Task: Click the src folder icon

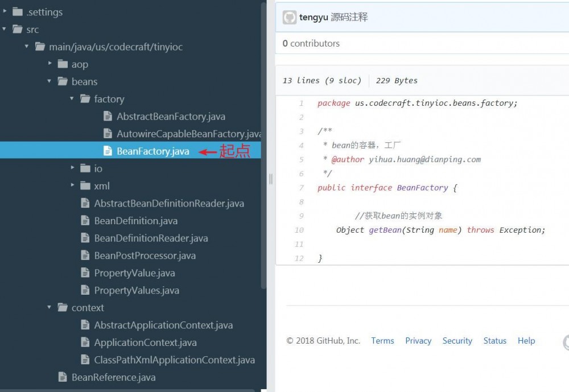Action: click(x=18, y=29)
